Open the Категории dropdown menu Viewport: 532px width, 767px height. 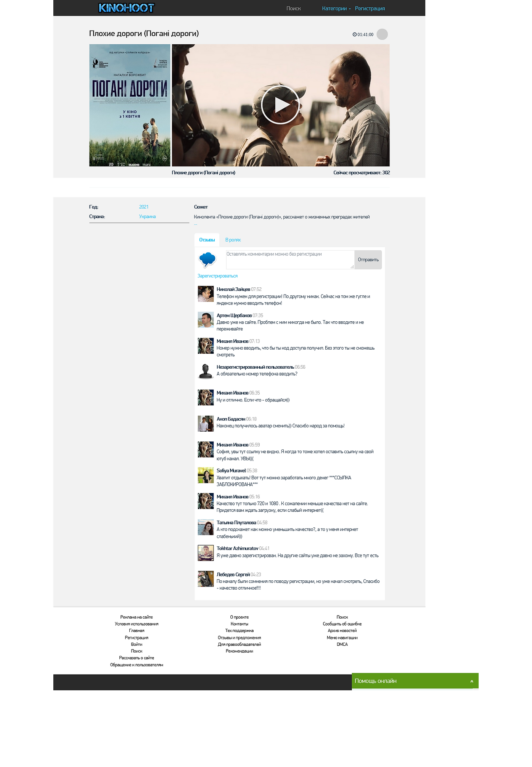336,8
